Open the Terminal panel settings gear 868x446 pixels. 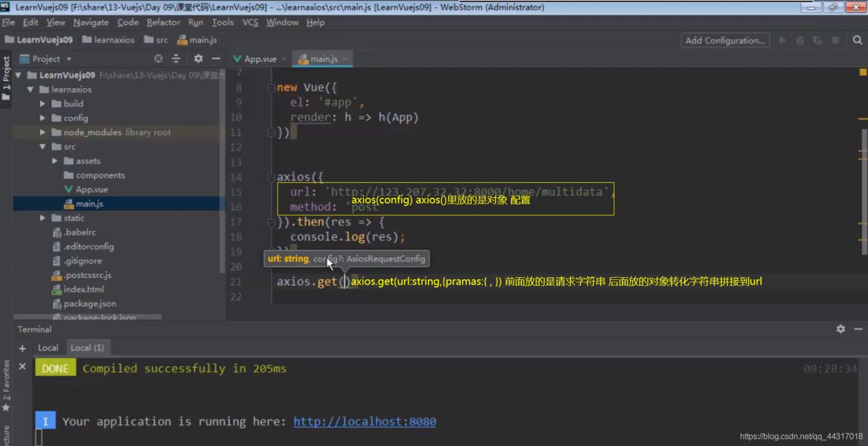(841, 329)
